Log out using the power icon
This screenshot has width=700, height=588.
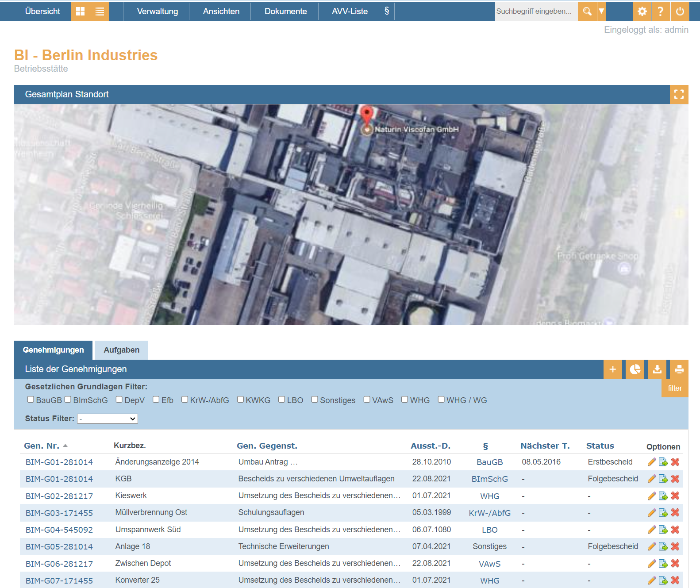tap(680, 12)
